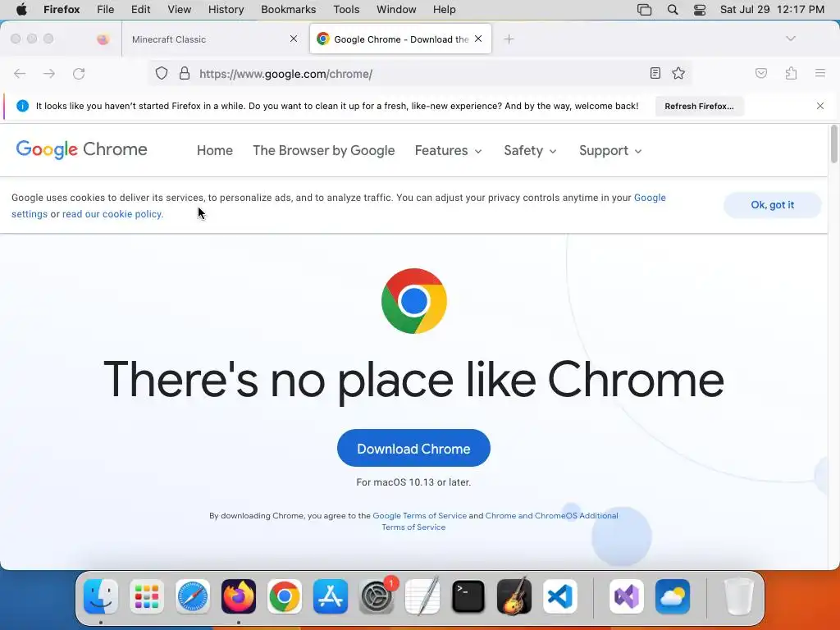Reload the current page
Image resolution: width=840 pixels, height=630 pixels.
click(x=79, y=73)
